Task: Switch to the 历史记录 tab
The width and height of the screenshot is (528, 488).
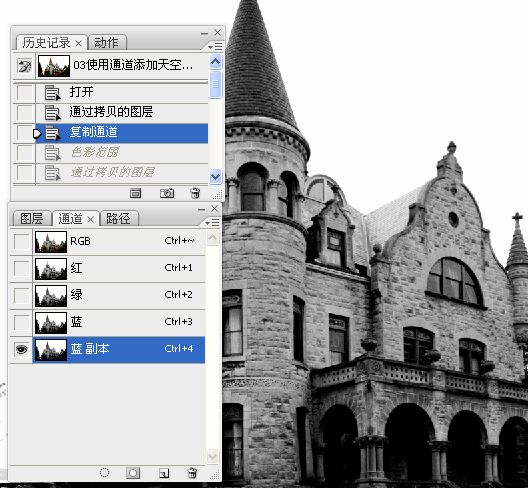Action: [46, 43]
